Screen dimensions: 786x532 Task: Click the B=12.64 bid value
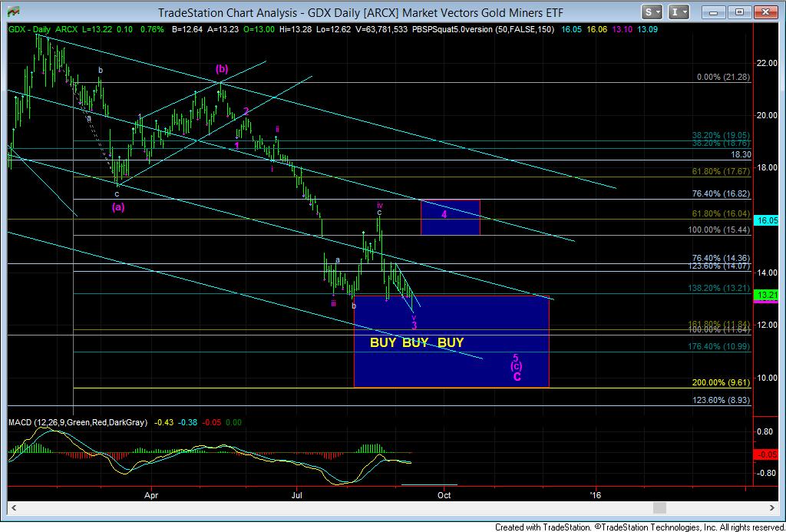[187, 30]
